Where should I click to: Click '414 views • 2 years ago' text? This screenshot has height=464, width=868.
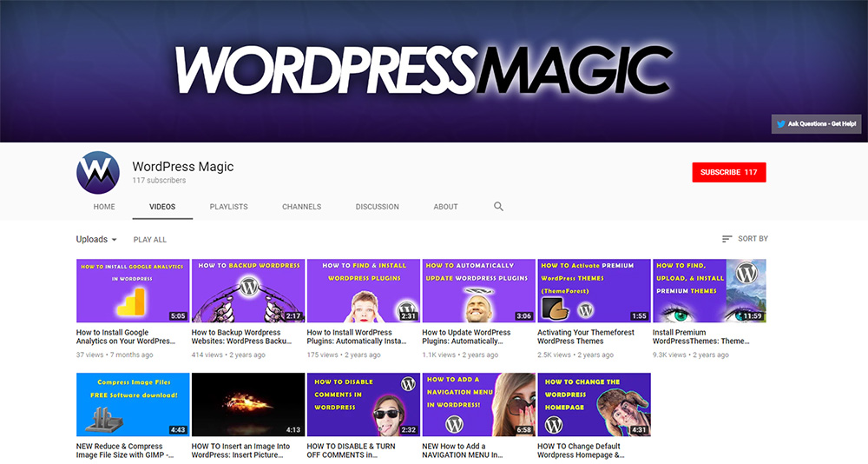(x=228, y=355)
